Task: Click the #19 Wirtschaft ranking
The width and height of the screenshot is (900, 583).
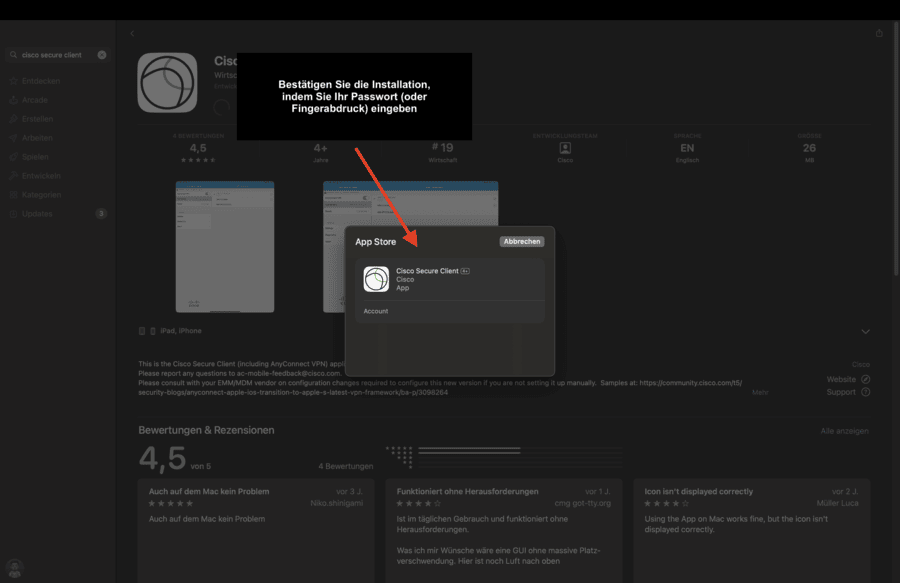Action: (443, 151)
